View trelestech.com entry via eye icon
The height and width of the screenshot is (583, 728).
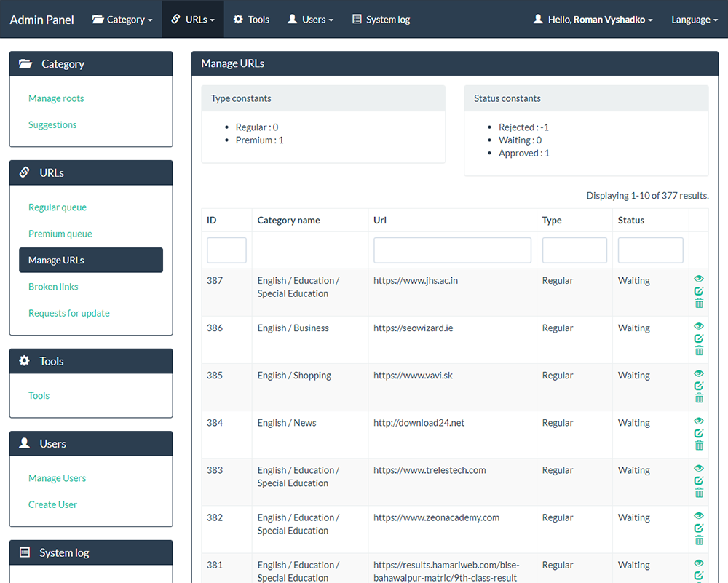pos(699,467)
